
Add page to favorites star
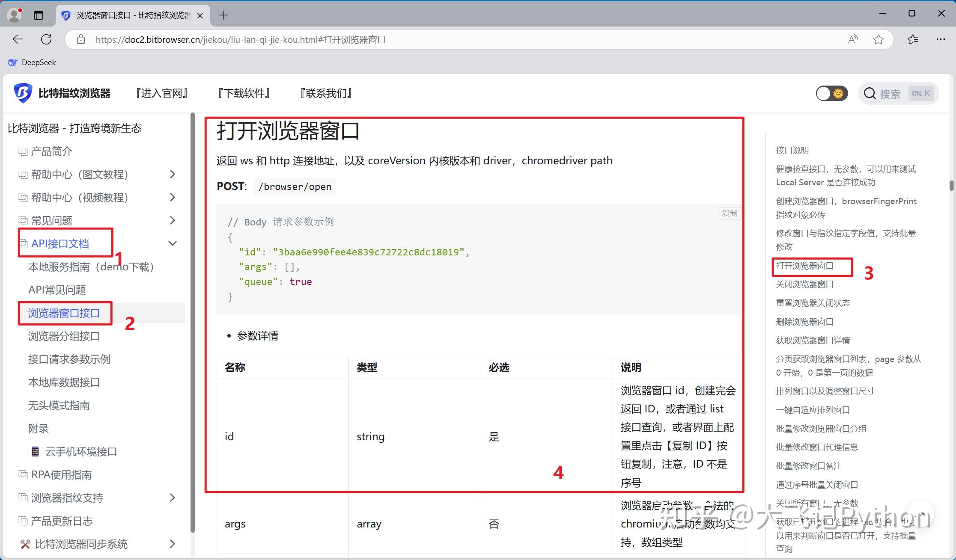(x=879, y=39)
